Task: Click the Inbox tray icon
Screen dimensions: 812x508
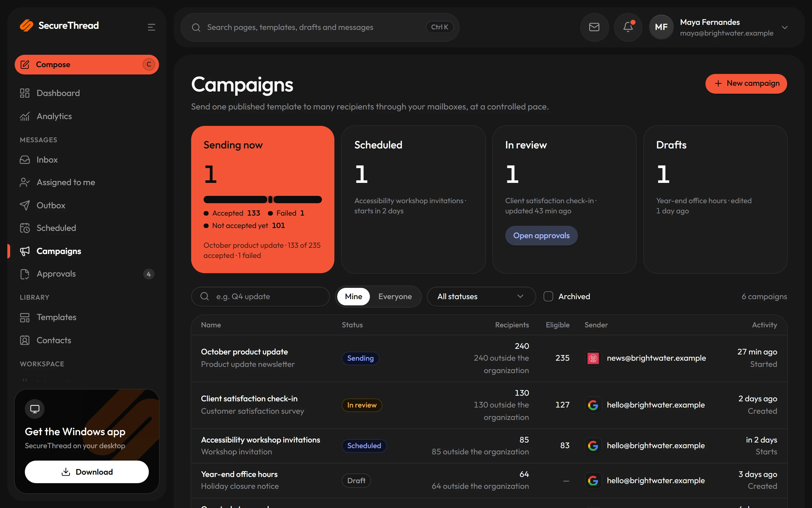Action: 25,159
